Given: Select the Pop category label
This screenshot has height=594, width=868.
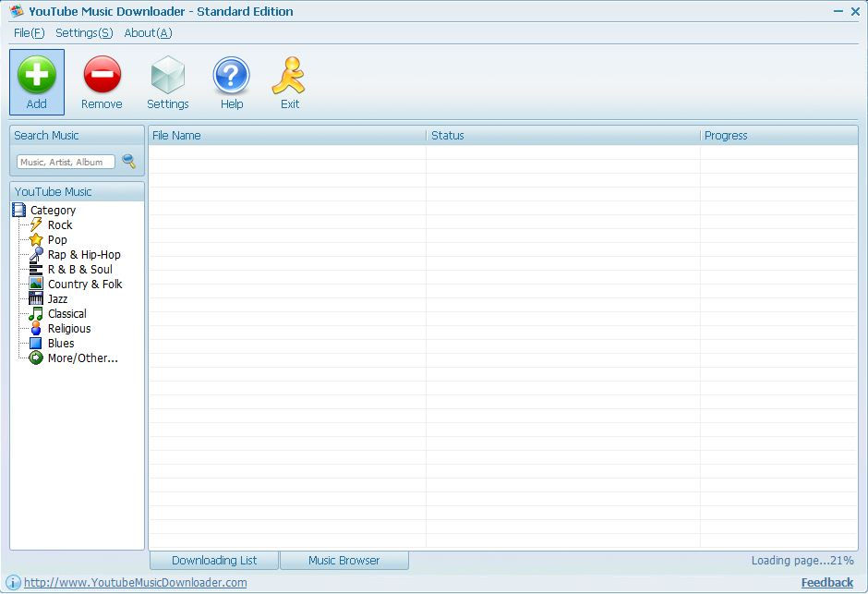Looking at the screenshot, I should (57, 239).
